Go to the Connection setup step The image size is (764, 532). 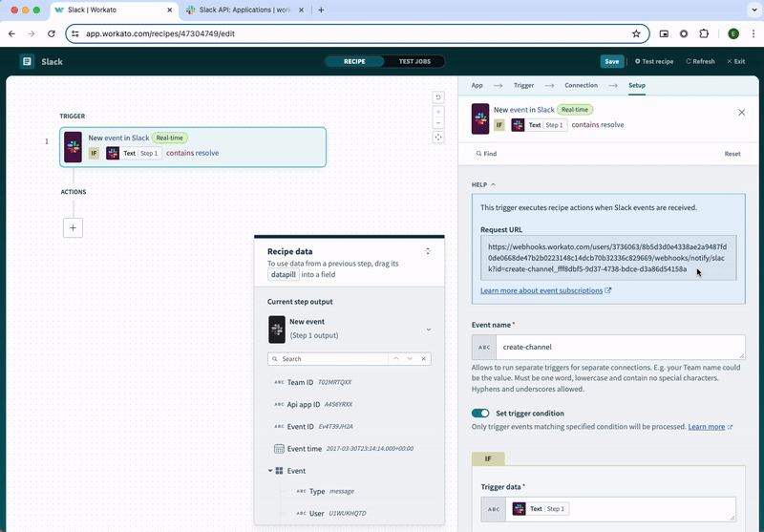[x=581, y=85]
